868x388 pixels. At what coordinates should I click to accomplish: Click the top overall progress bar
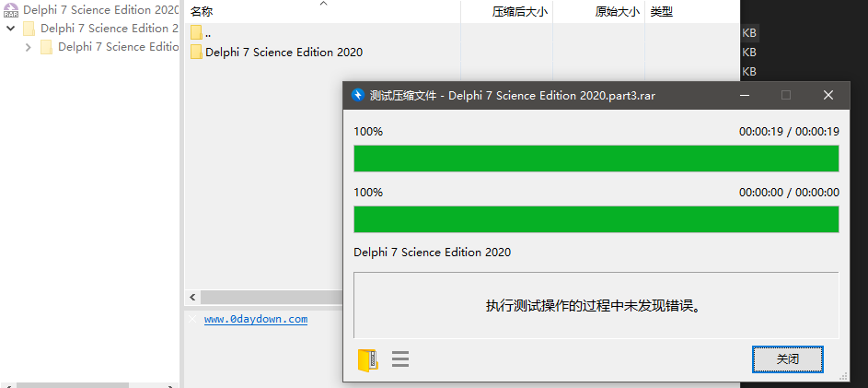click(x=596, y=159)
